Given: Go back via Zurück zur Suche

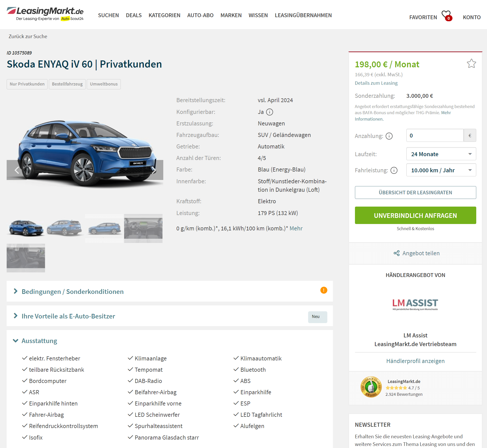Looking at the screenshot, I should 28,36.
